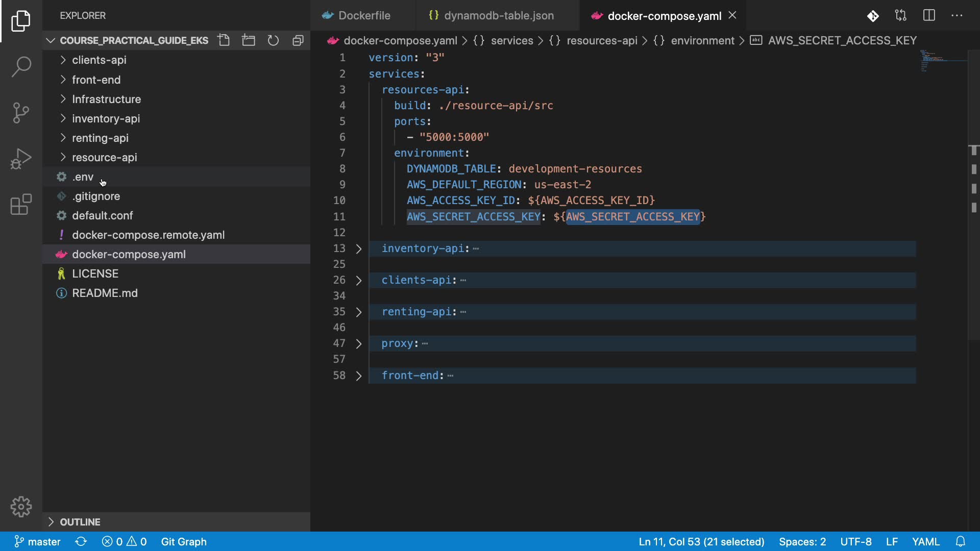Open the Extensions view
The height and width of the screenshot is (551, 980).
[21, 205]
